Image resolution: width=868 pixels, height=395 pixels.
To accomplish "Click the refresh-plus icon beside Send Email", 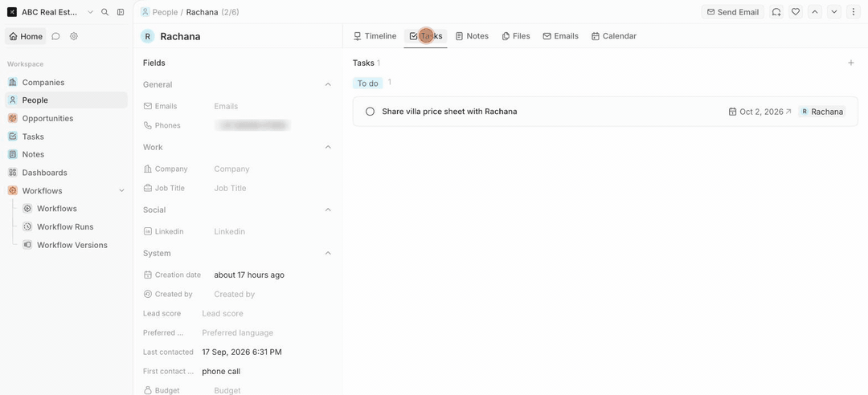I will (x=776, y=11).
